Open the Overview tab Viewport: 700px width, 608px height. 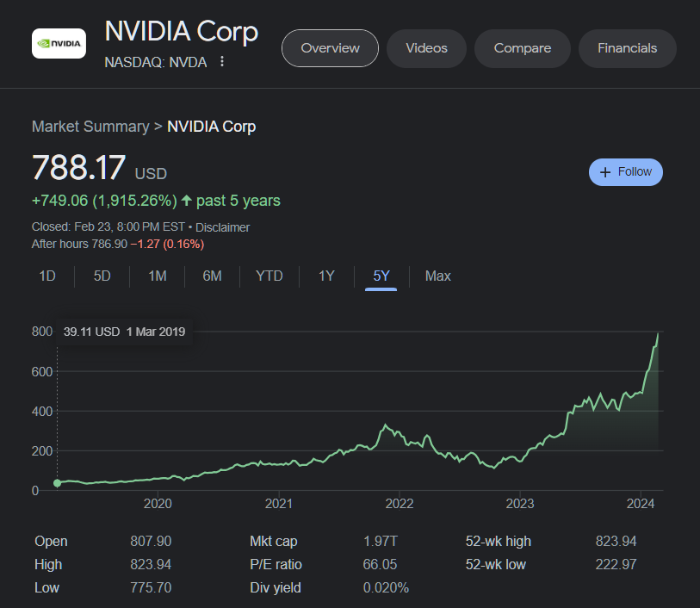pyautogui.click(x=330, y=48)
